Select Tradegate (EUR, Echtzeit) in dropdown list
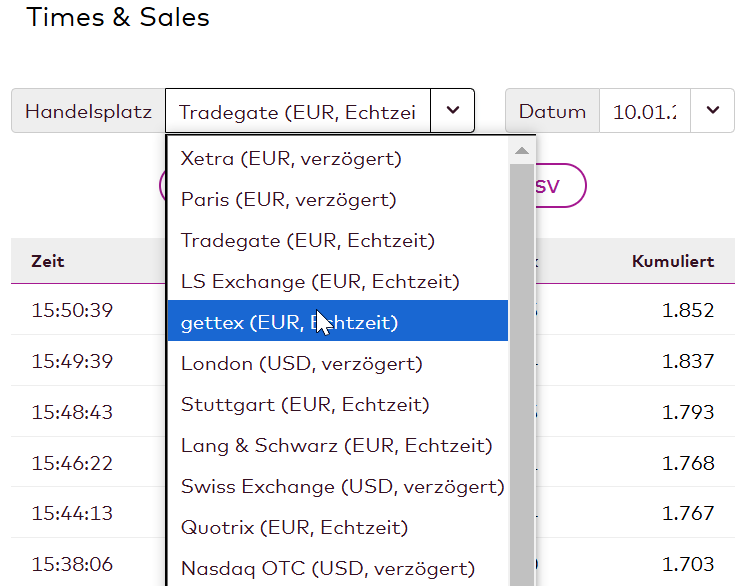746x586 pixels. [338, 240]
